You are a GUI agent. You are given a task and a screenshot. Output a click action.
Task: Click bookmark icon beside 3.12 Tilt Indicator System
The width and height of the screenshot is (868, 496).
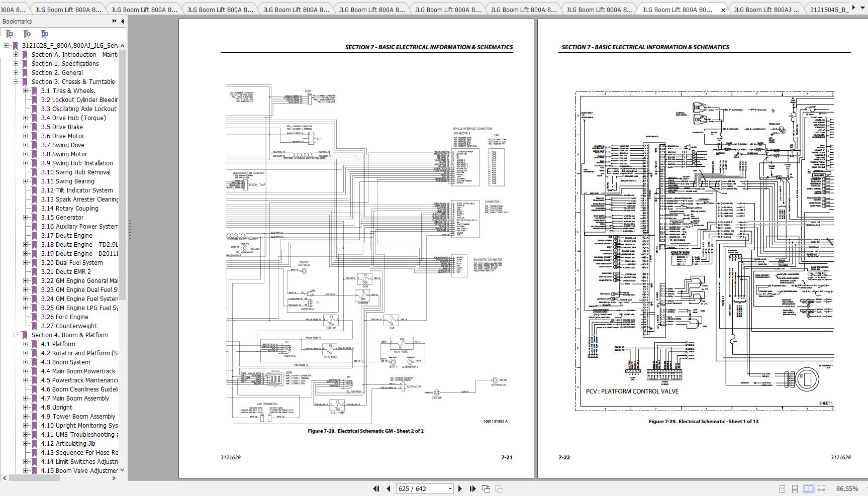click(x=34, y=190)
